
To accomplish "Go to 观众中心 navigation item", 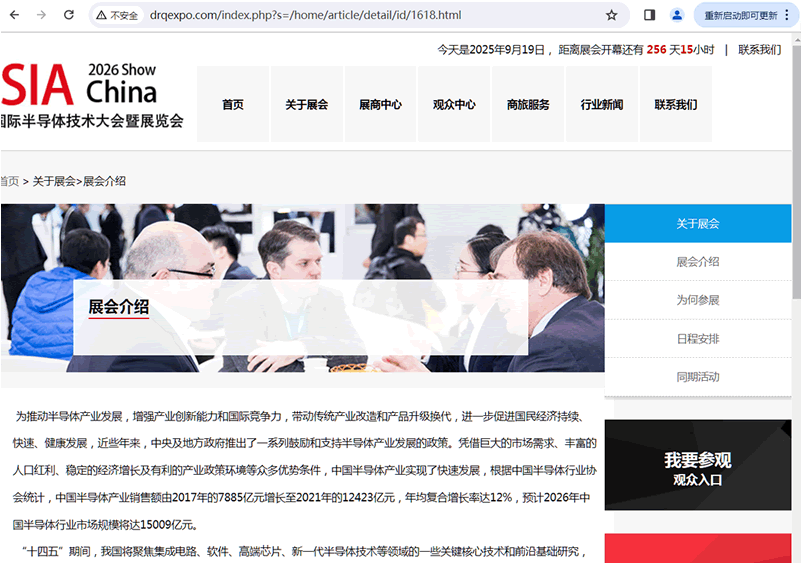I will click(x=454, y=104).
